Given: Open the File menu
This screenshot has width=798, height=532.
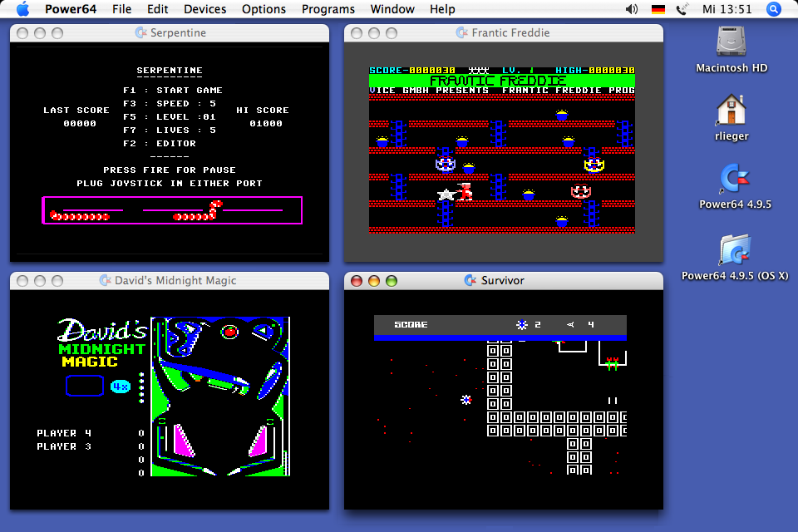Looking at the screenshot, I should [x=121, y=9].
